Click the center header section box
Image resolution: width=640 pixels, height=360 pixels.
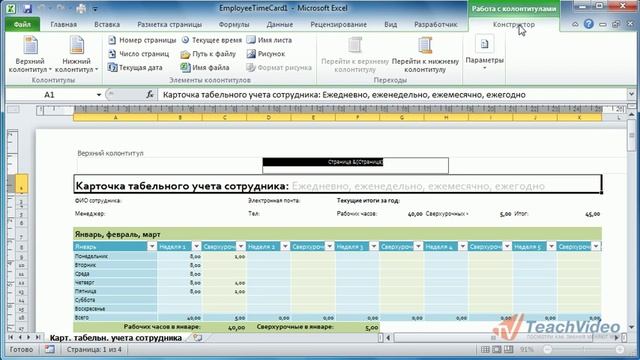tap(356, 165)
